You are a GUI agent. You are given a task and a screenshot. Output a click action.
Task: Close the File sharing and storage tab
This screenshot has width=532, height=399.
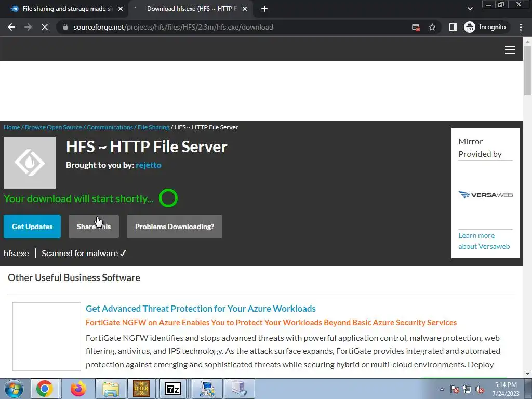tap(121, 9)
